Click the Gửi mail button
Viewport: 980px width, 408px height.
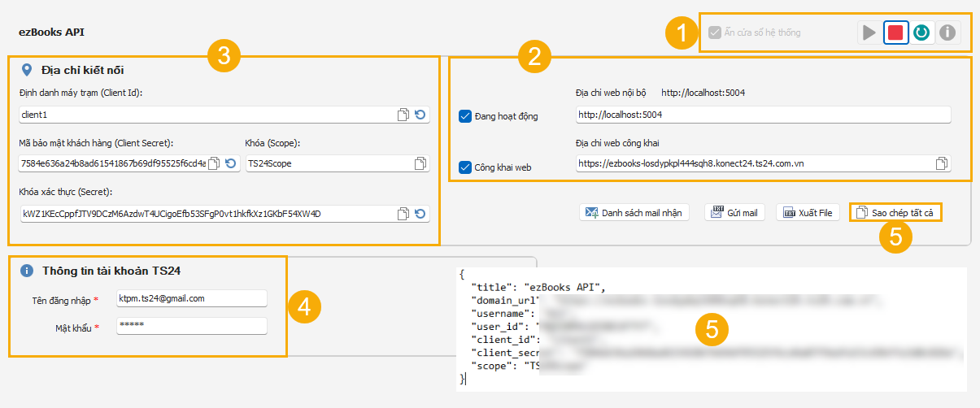pyautogui.click(x=734, y=213)
